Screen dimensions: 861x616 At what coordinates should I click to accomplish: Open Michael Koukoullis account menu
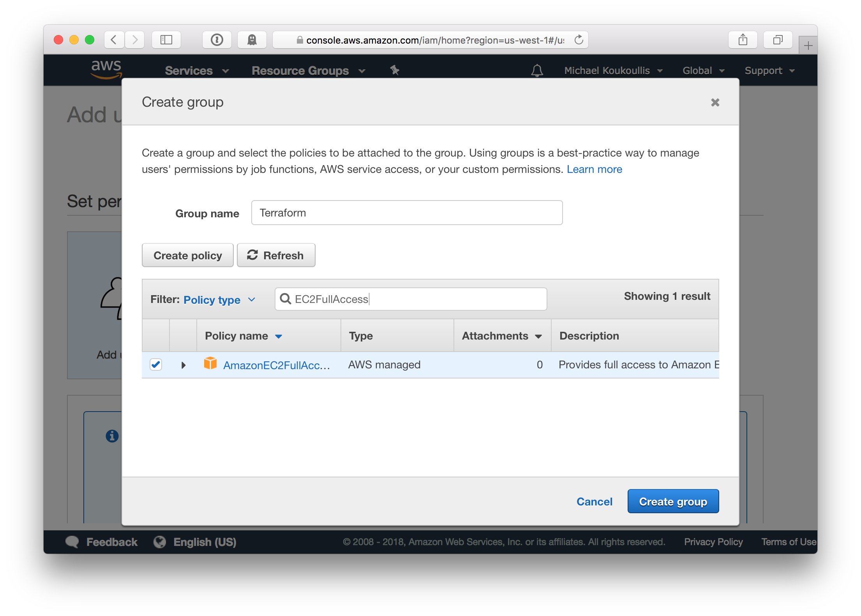coord(613,70)
